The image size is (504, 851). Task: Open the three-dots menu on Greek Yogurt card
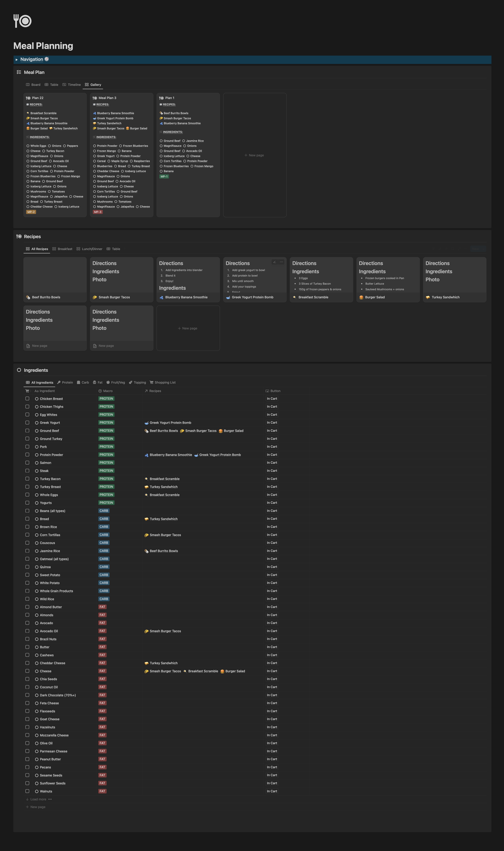coord(281,262)
